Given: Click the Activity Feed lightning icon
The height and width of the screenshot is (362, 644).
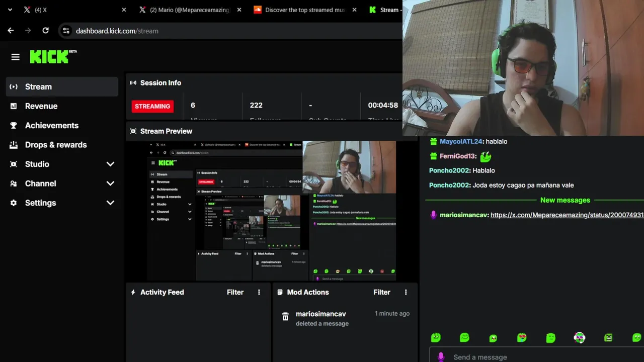Looking at the screenshot, I should tap(133, 292).
